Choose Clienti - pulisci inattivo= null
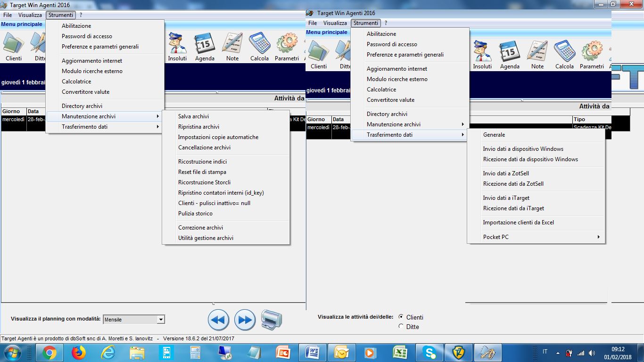This screenshot has width=644, height=362. (226, 203)
